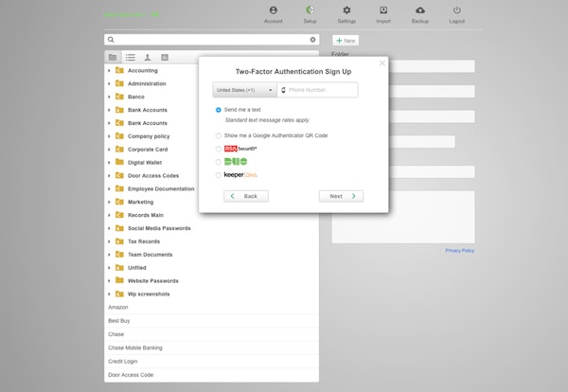Click the Records Main folder icon
Viewport: 568px width, 392px height.
coord(119,215)
